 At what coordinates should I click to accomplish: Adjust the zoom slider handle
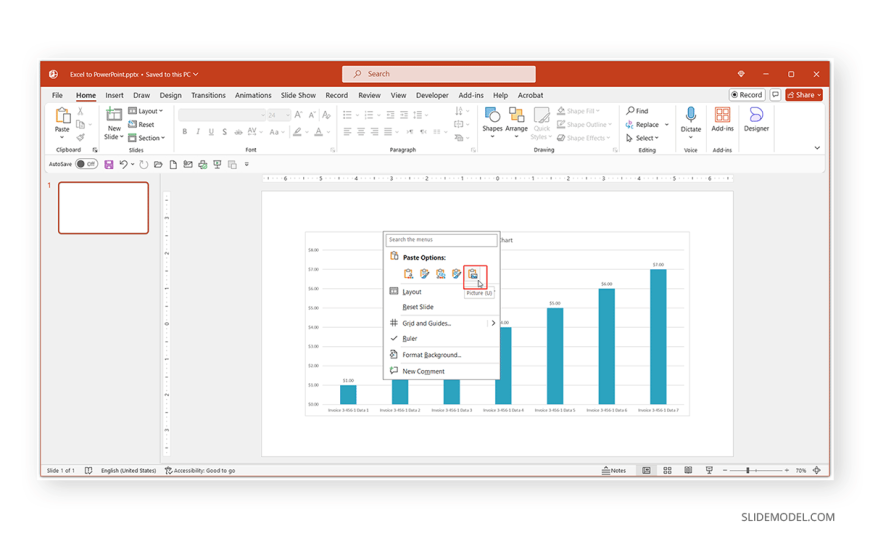click(747, 470)
